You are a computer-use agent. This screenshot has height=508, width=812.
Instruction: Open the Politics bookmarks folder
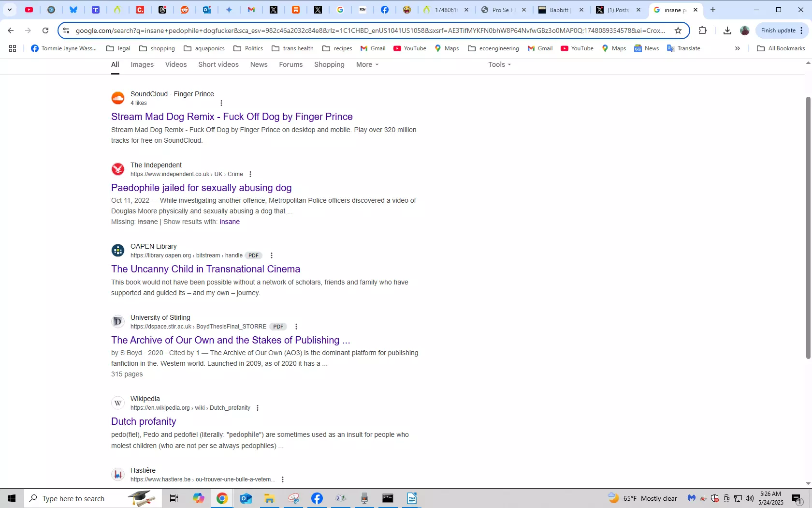(x=248, y=48)
